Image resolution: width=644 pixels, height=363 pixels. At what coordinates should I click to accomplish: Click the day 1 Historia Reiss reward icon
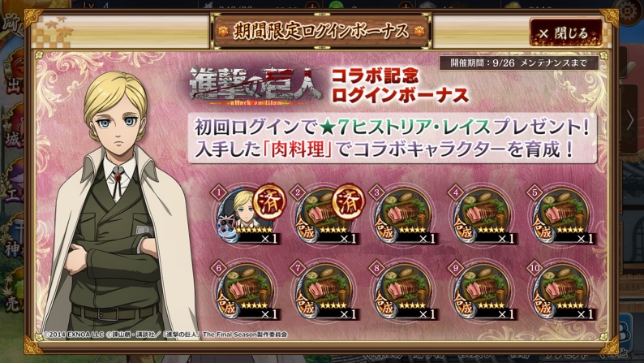[x=246, y=216]
